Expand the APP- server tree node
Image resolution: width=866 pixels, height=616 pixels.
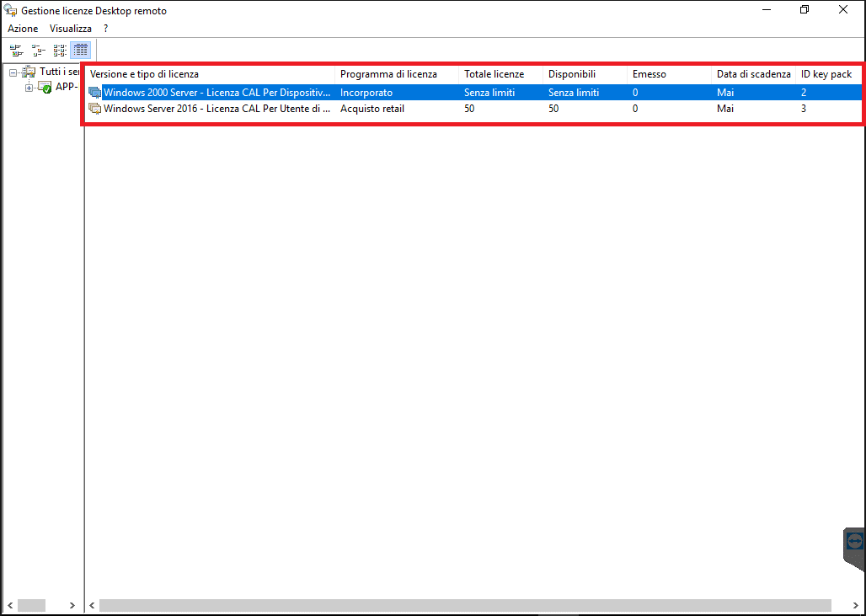coord(29,88)
